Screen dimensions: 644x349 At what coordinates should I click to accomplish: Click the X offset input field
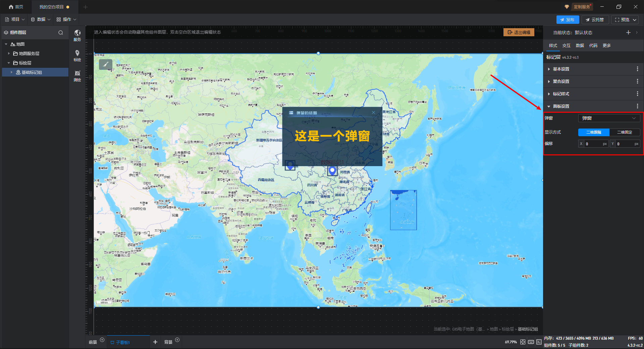coord(593,144)
